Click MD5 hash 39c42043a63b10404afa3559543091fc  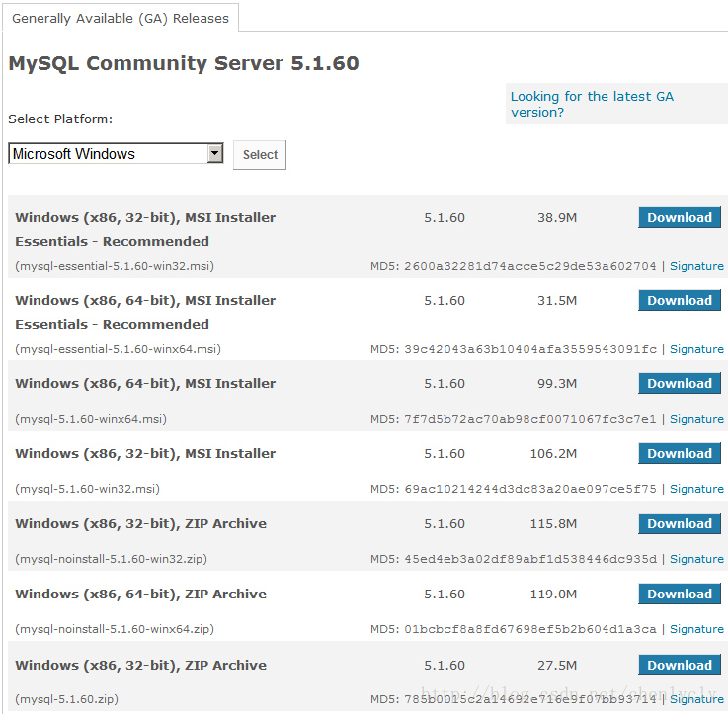pos(530,349)
